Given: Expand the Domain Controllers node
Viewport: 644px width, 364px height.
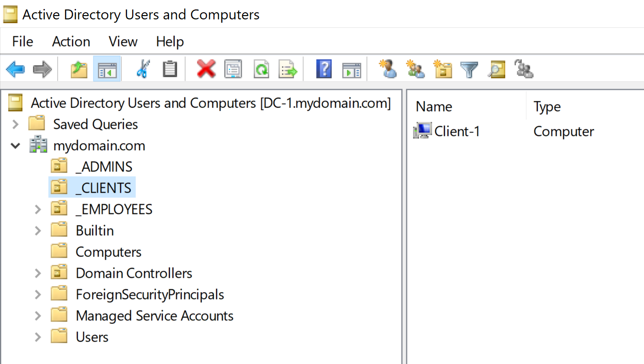Looking at the screenshot, I should pos(38,273).
